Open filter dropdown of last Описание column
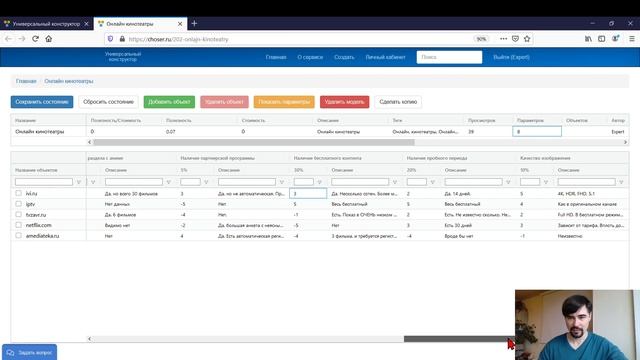 tap(621, 182)
